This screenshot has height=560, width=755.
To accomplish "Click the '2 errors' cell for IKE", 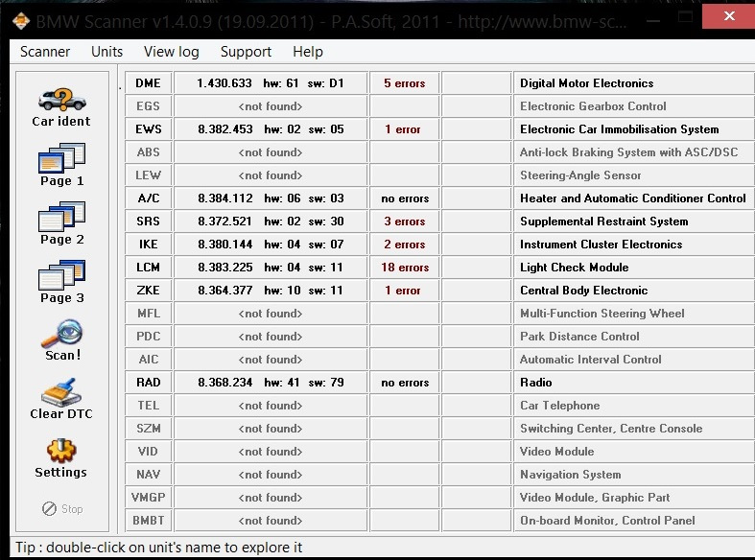I will pyautogui.click(x=405, y=245).
